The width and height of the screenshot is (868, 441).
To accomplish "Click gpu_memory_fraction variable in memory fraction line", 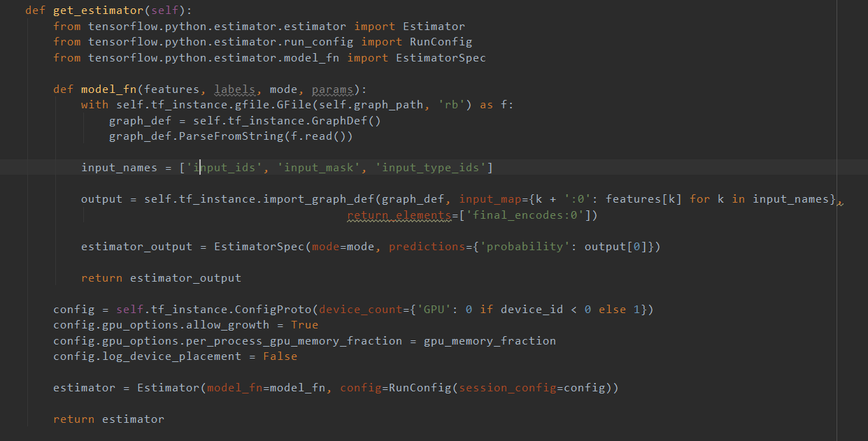I will [x=490, y=340].
